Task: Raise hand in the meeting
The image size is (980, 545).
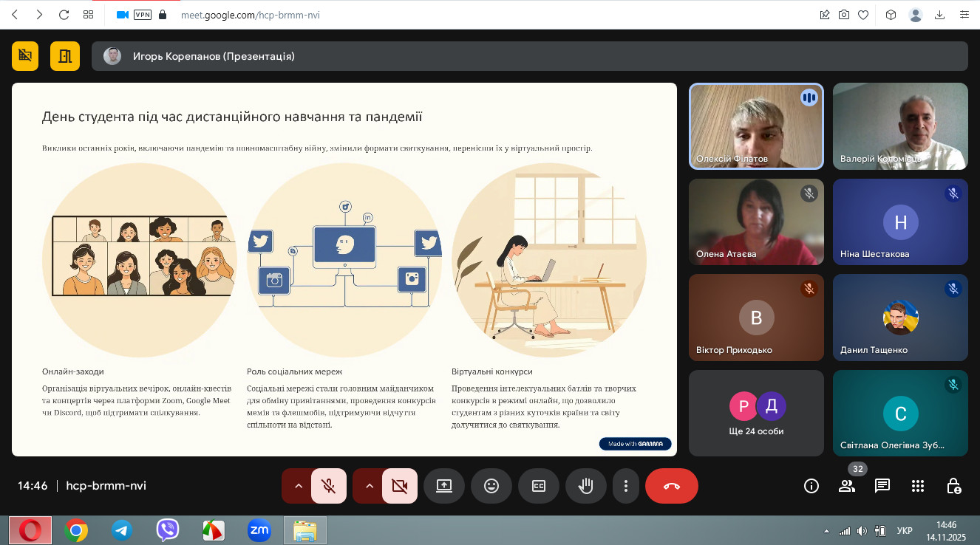Action: (585, 486)
